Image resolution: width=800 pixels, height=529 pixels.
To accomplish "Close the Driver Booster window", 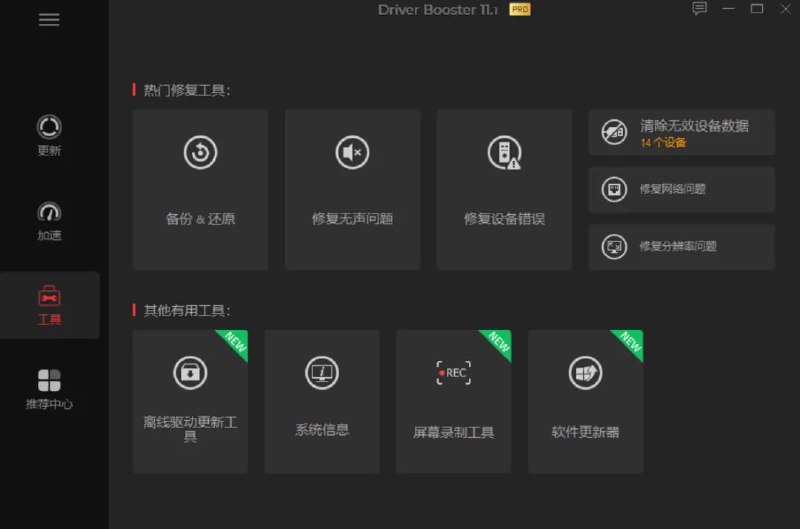I will tap(785, 9).
